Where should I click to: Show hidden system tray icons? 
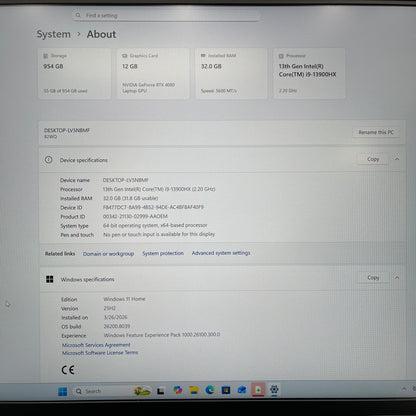point(404,389)
